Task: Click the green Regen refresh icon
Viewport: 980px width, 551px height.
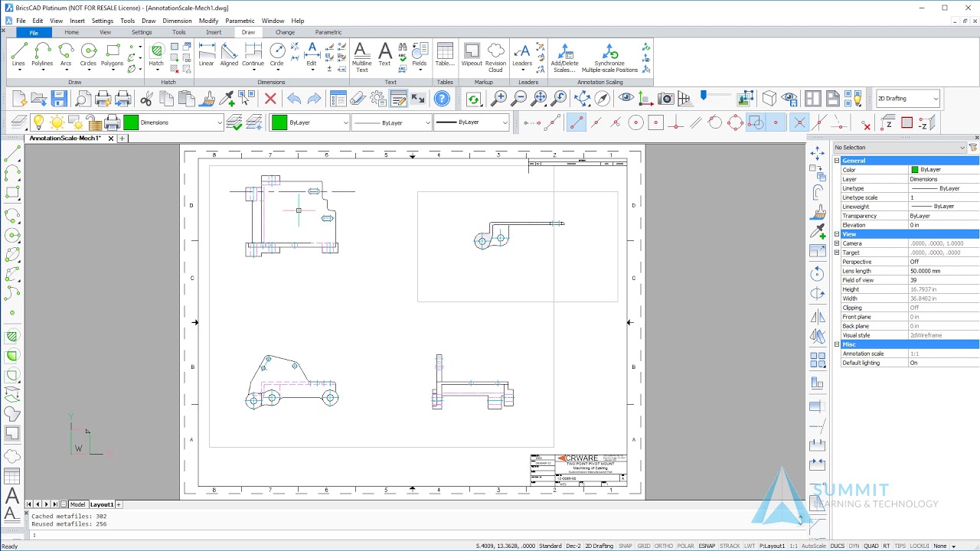Action: 473,99
